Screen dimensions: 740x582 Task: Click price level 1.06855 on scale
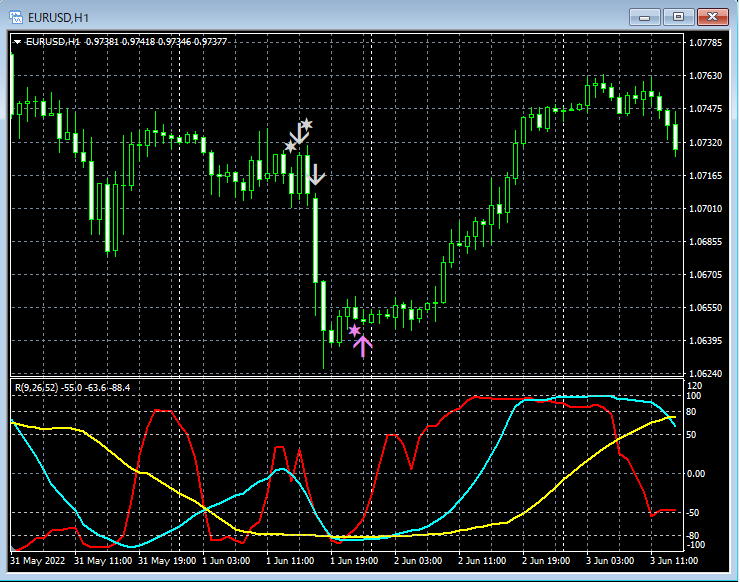[x=706, y=242]
